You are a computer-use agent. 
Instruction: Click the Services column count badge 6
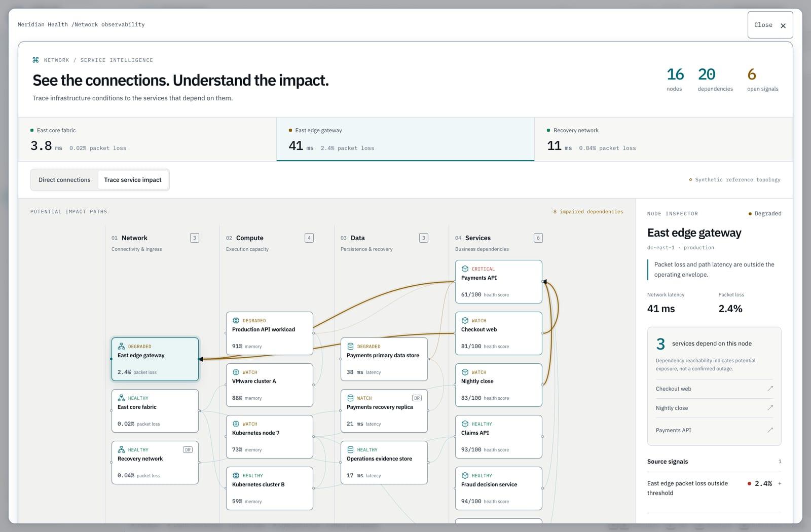[x=538, y=238]
